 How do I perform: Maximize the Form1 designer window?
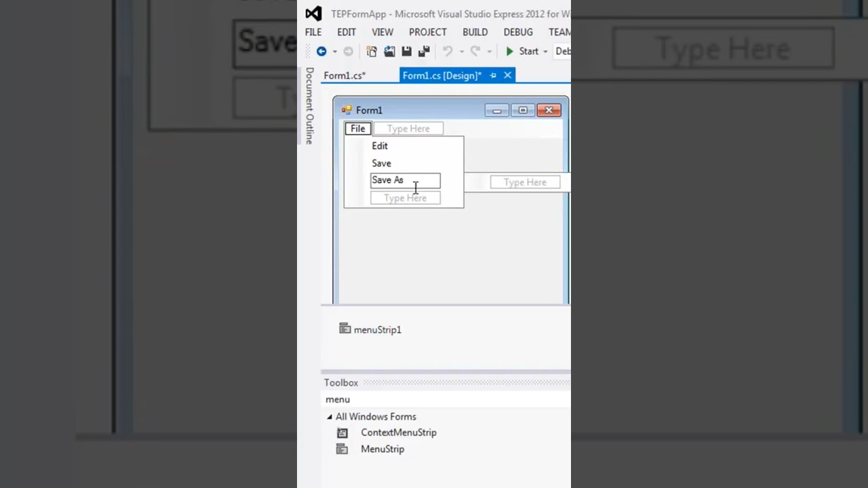point(523,110)
